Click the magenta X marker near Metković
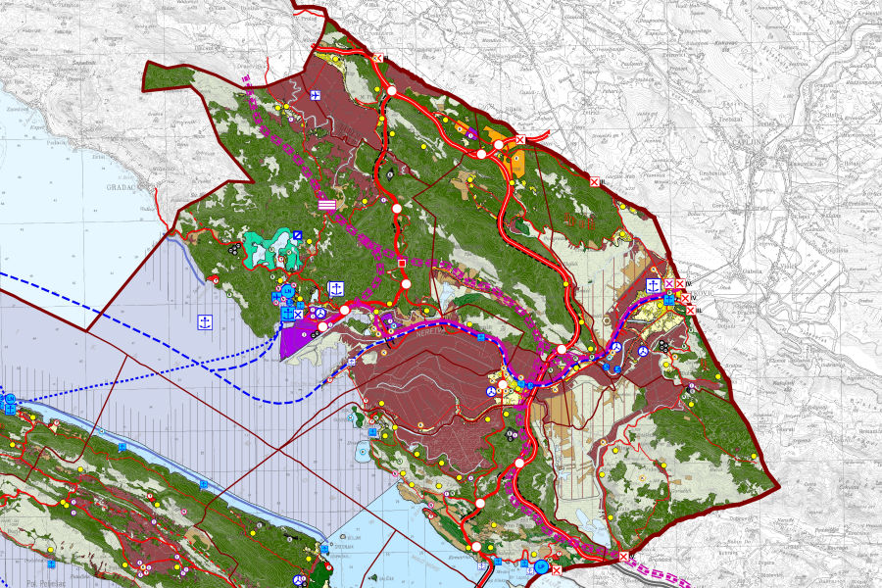This screenshot has height=588, width=882. click(x=668, y=284)
